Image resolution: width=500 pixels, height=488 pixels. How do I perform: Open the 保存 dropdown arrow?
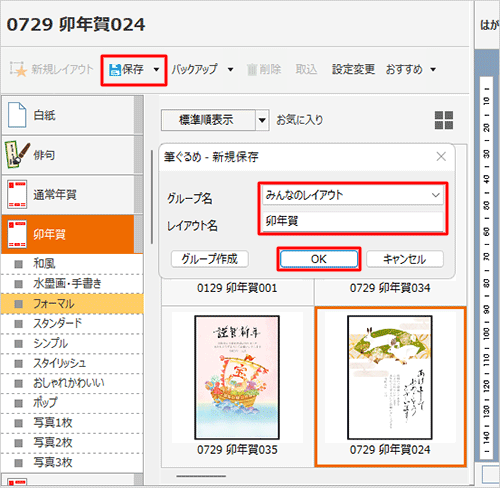(156, 70)
